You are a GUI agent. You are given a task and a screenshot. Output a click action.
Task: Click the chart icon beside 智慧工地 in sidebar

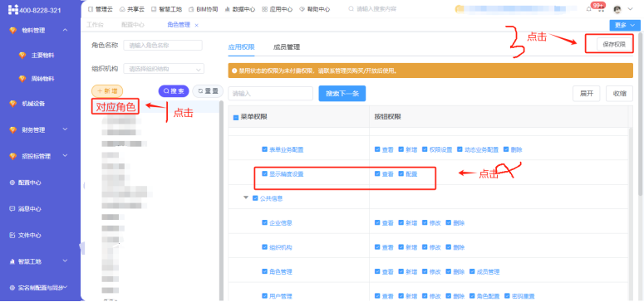(12, 261)
